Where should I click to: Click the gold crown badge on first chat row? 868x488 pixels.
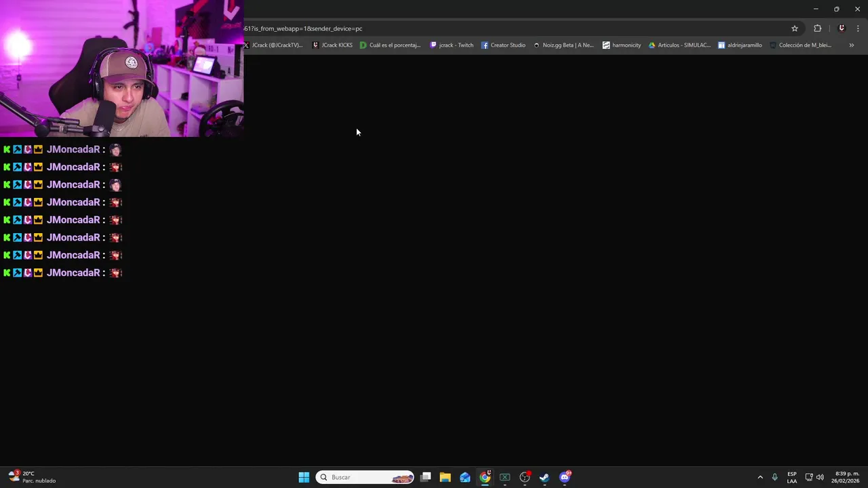38,149
